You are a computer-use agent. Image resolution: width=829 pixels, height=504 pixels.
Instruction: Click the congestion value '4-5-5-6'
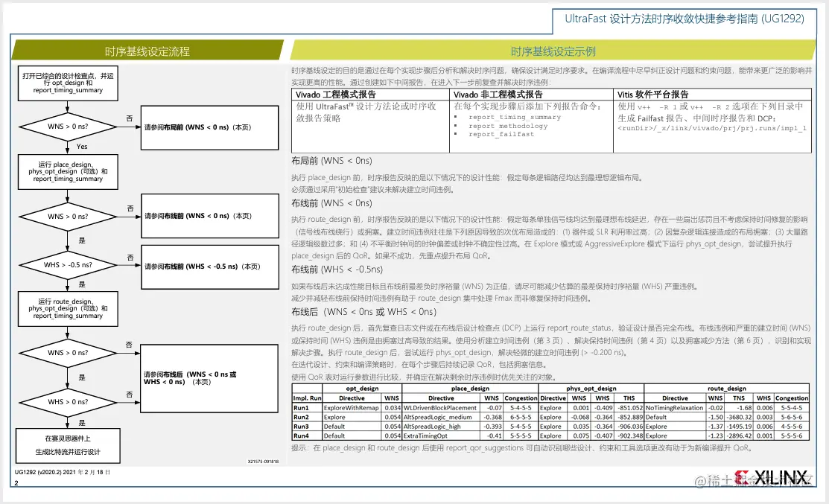tap(792, 427)
